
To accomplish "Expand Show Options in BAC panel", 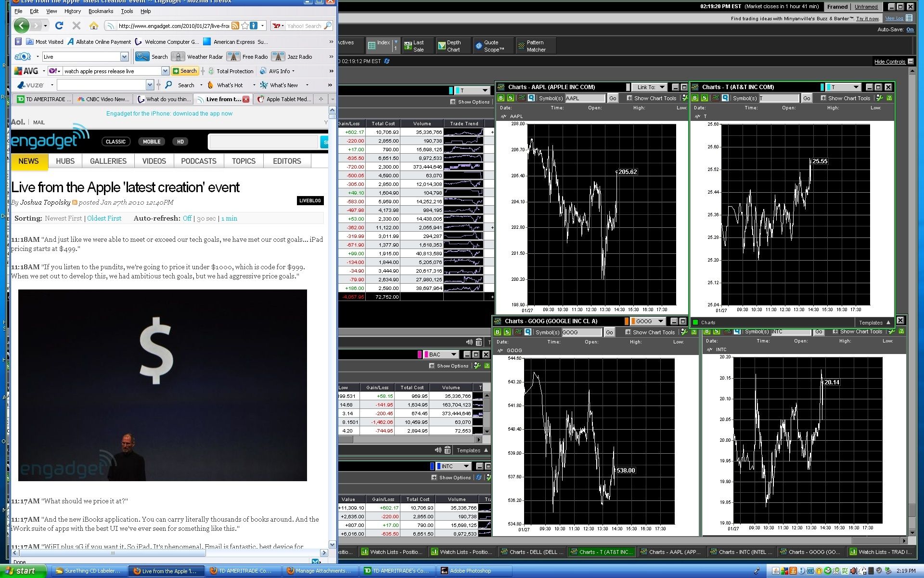I will [449, 366].
